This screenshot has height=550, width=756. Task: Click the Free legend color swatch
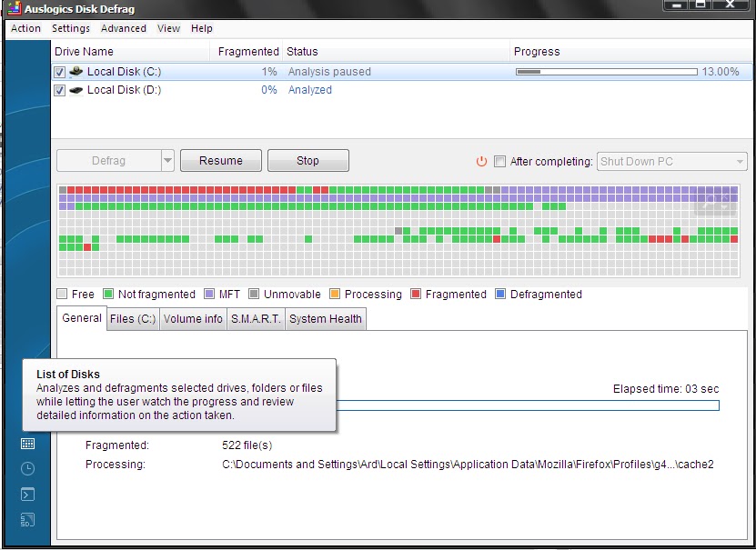click(x=62, y=294)
